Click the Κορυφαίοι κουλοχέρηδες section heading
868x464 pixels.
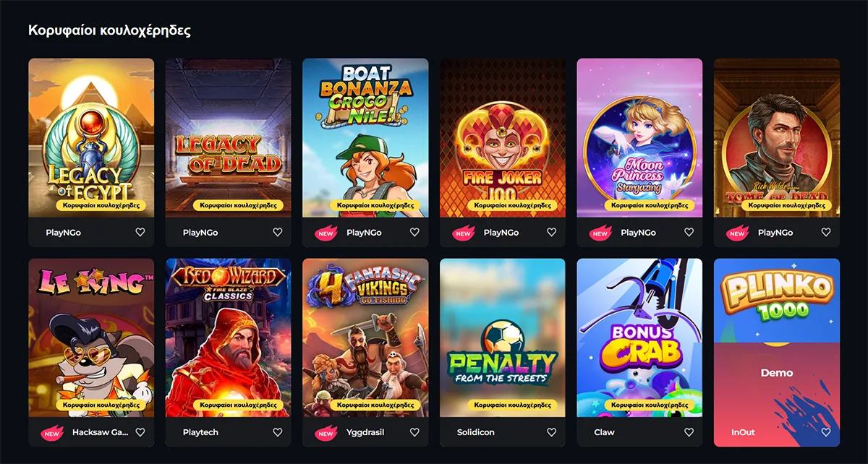click(x=109, y=30)
